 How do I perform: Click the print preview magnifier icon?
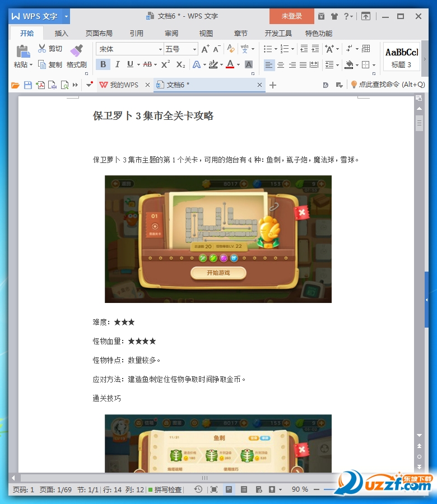64,85
